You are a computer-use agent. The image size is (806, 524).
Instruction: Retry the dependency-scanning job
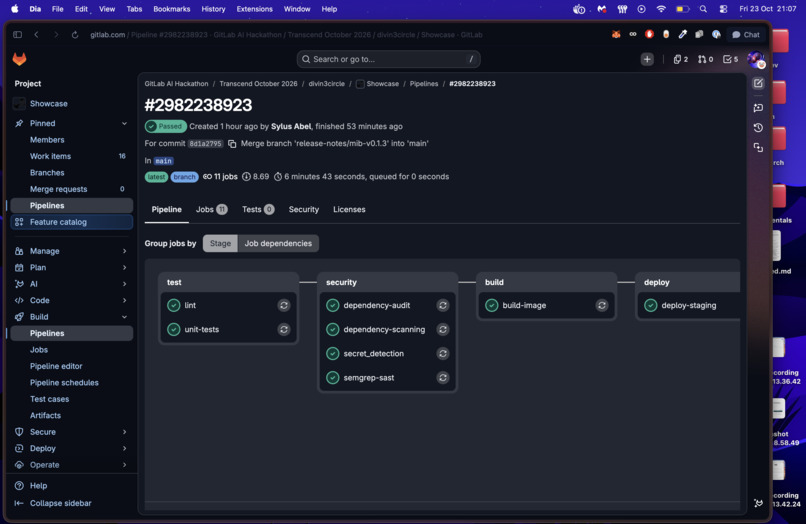(443, 330)
